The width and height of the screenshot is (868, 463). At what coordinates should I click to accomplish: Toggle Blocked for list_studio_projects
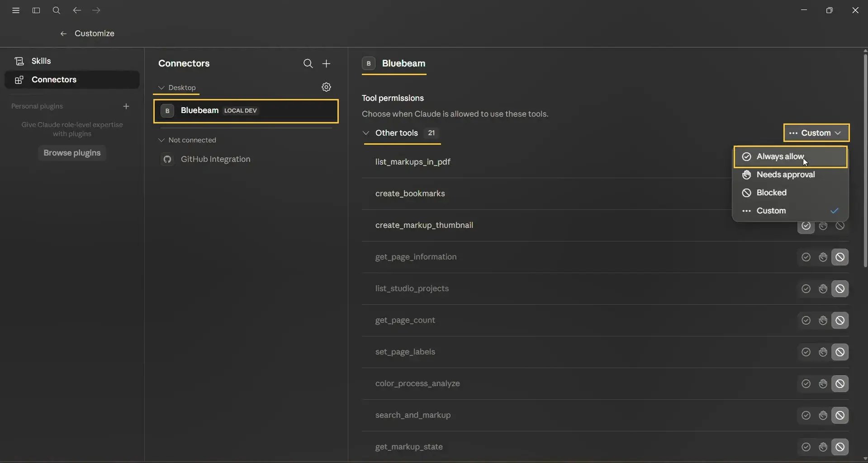coord(840,289)
